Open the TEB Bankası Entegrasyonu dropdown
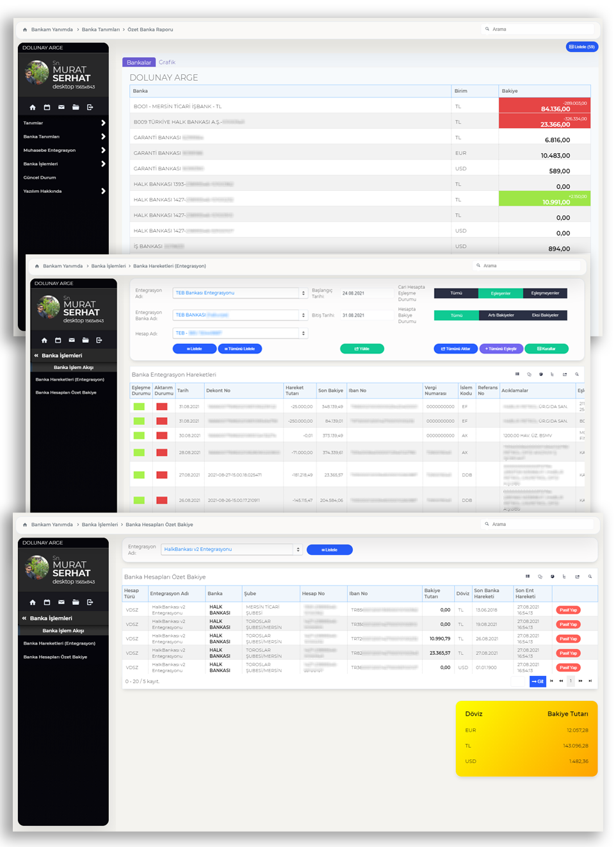 click(240, 293)
